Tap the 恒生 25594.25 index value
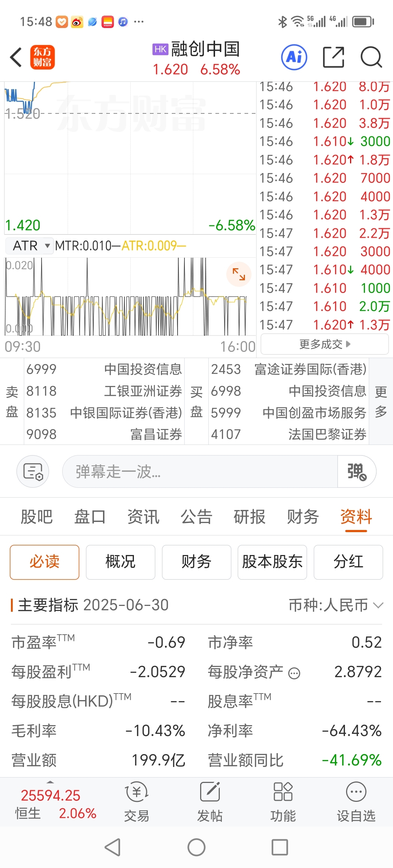The image size is (393, 868). tap(51, 796)
